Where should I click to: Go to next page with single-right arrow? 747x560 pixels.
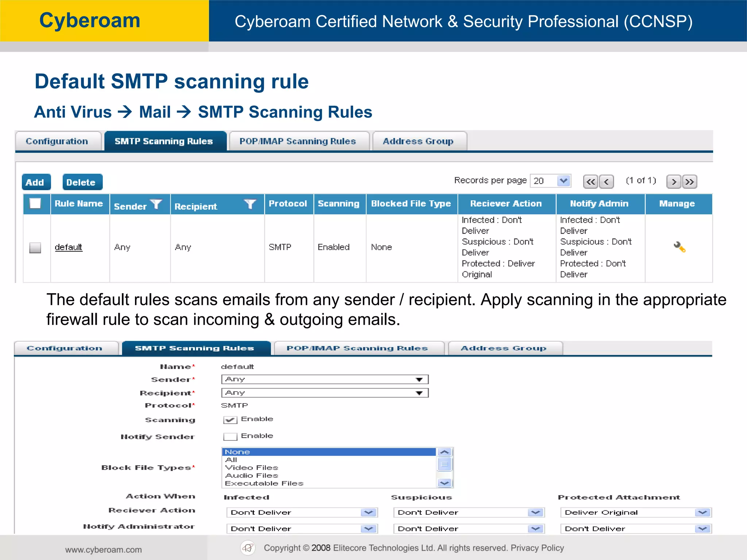click(x=674, y=182)
